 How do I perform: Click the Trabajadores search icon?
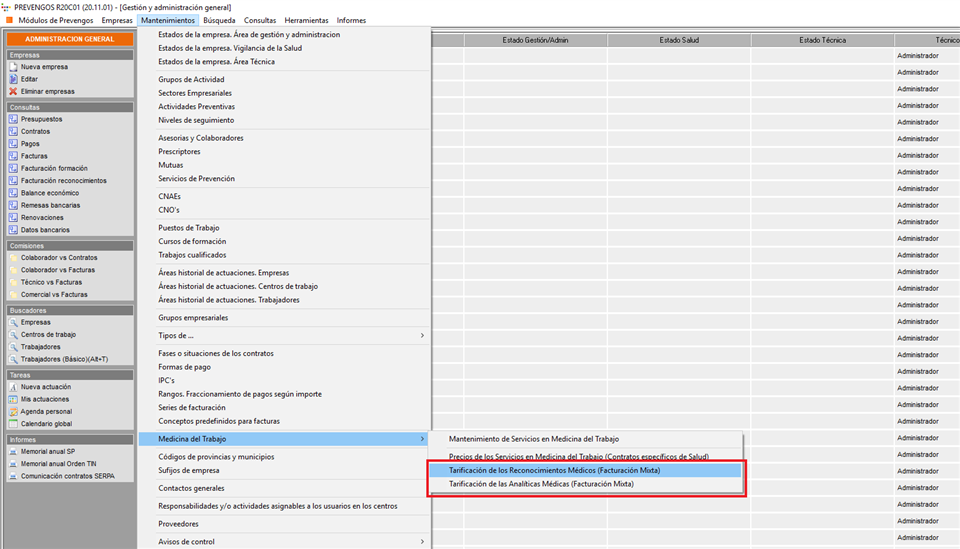[13, 347]
